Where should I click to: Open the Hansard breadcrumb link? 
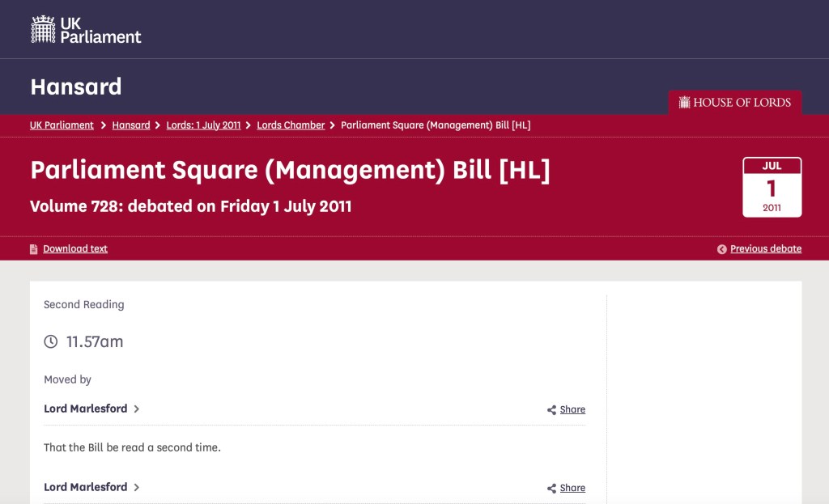[x=130, y=125]
